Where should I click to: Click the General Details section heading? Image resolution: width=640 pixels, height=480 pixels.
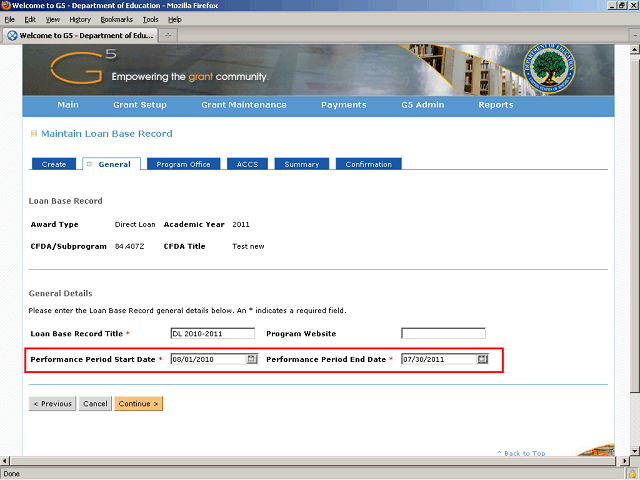pyautogui.click(x=60, y=293)
